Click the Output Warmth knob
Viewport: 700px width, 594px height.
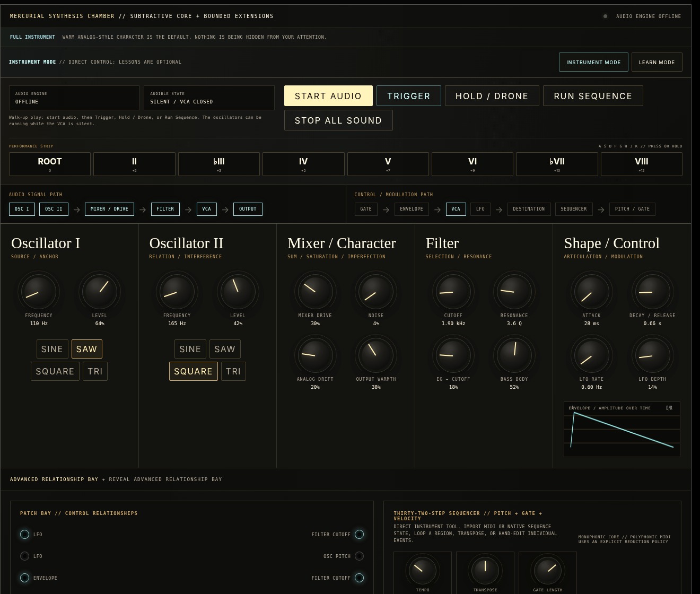tap(376, 355)
